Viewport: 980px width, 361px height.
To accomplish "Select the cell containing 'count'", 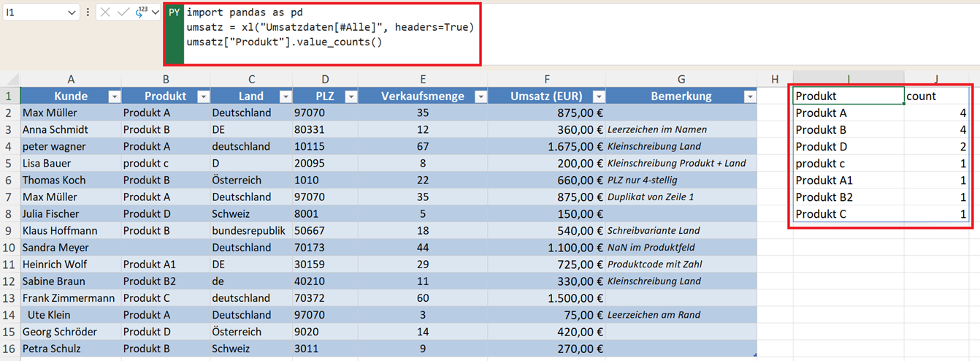I will click(936, 96).
